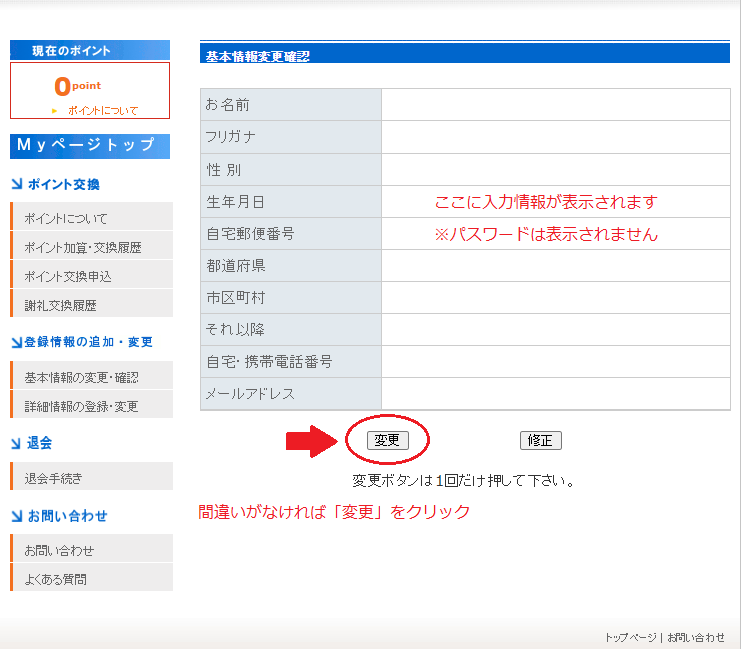Click the arrow icon beside ポイント交換 heading

pos(17,184)
